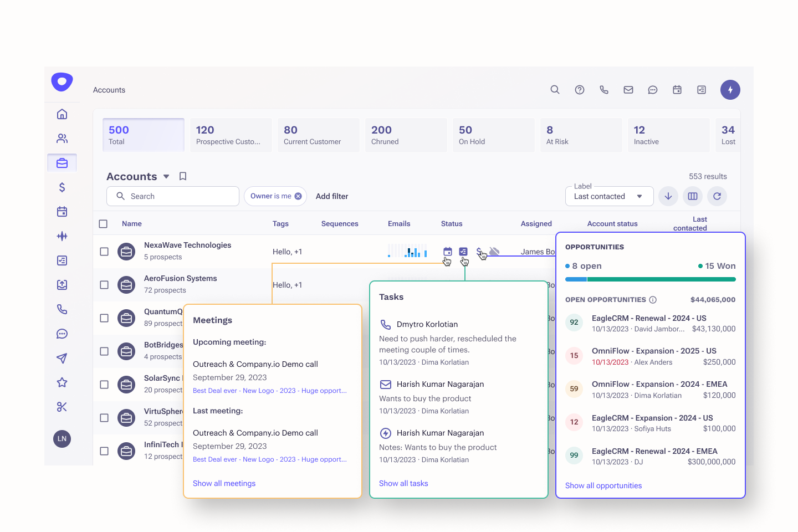Select the 12 Inactive tab
The image size is (798, 532).
669,135
